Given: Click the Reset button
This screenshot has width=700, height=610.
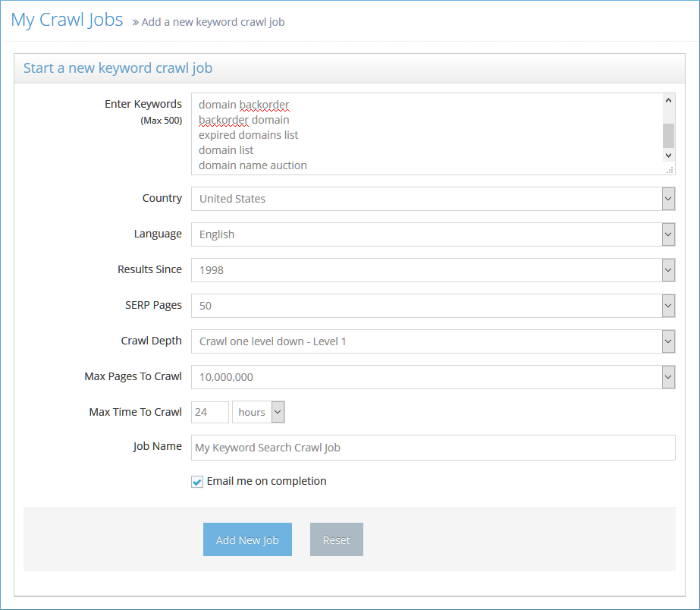Looking at the screenshot, I should tap(337, 539).
